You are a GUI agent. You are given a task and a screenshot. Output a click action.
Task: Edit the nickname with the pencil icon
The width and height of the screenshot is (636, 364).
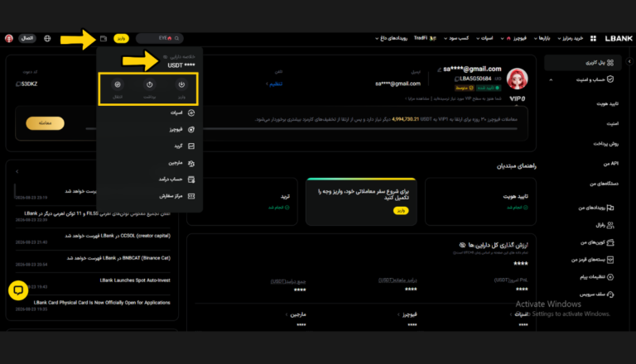click(439, 69)
